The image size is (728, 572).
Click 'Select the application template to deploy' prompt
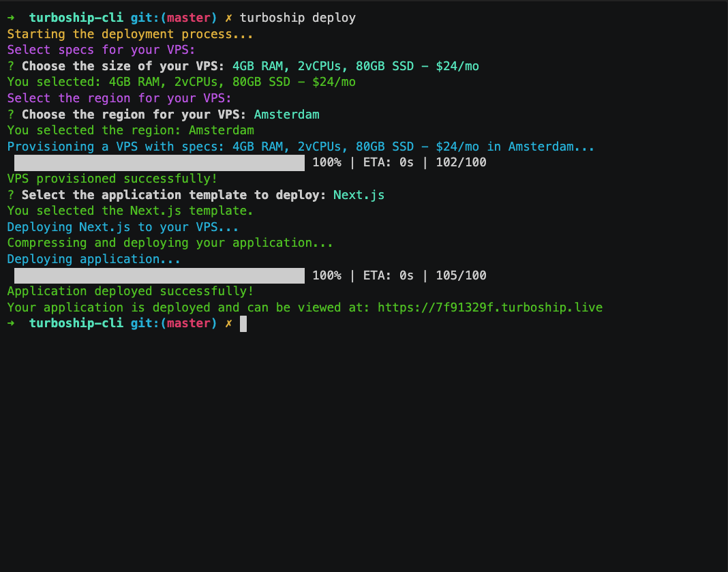[174, 195]
